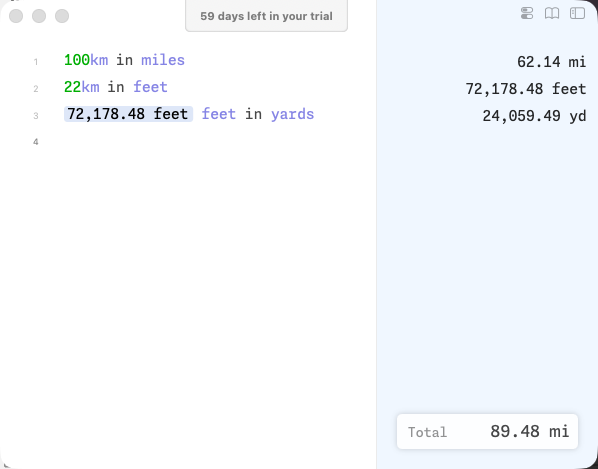Select the 24,059.49 yd result

point(534,116)
